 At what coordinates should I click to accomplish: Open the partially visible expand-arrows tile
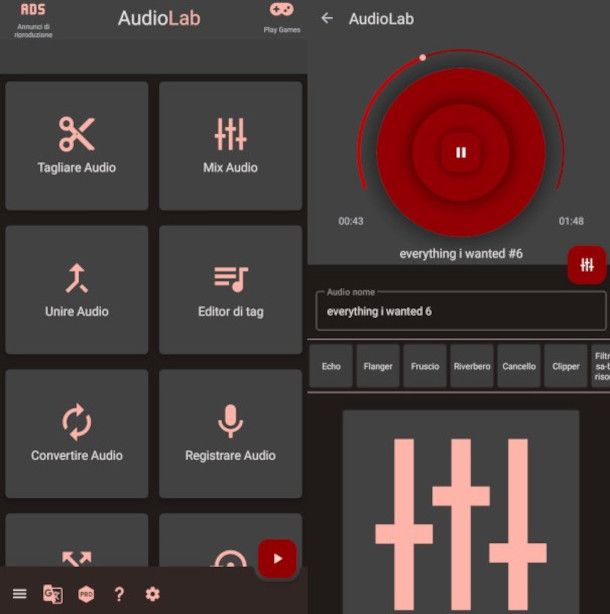pyautogui.click(x=77, y=540)
